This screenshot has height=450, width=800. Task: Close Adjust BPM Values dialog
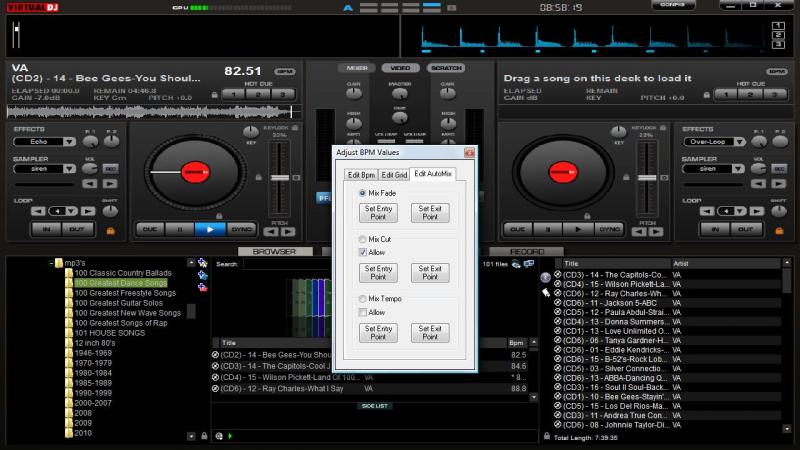pyautogui.click(x=469, y=153)
